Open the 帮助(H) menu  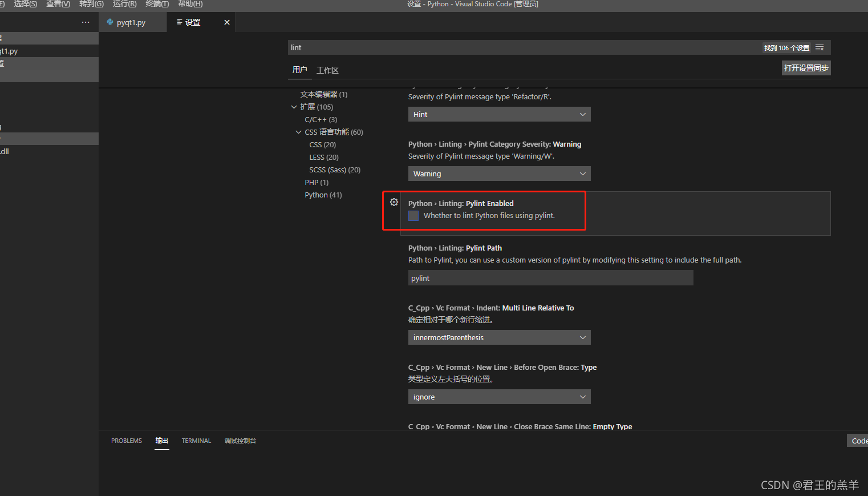tap(190, 4)
